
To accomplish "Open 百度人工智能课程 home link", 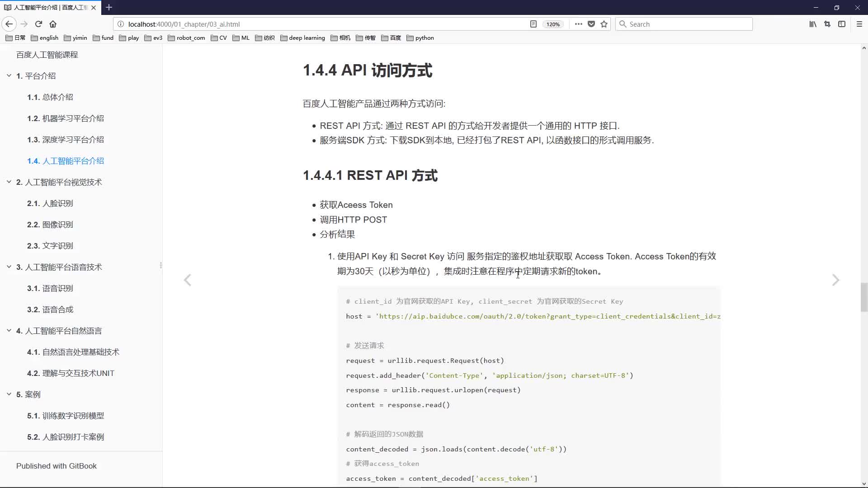I will 47,55.
